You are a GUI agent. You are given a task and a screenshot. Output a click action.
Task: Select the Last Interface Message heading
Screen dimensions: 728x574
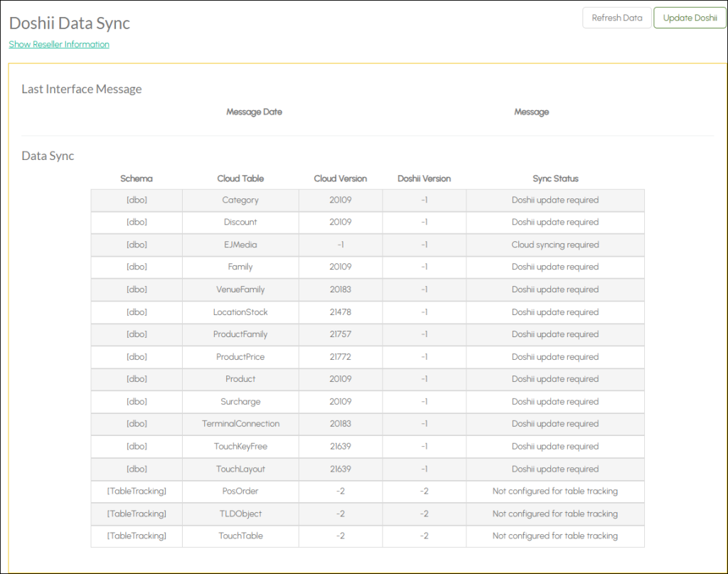point(82,89)
